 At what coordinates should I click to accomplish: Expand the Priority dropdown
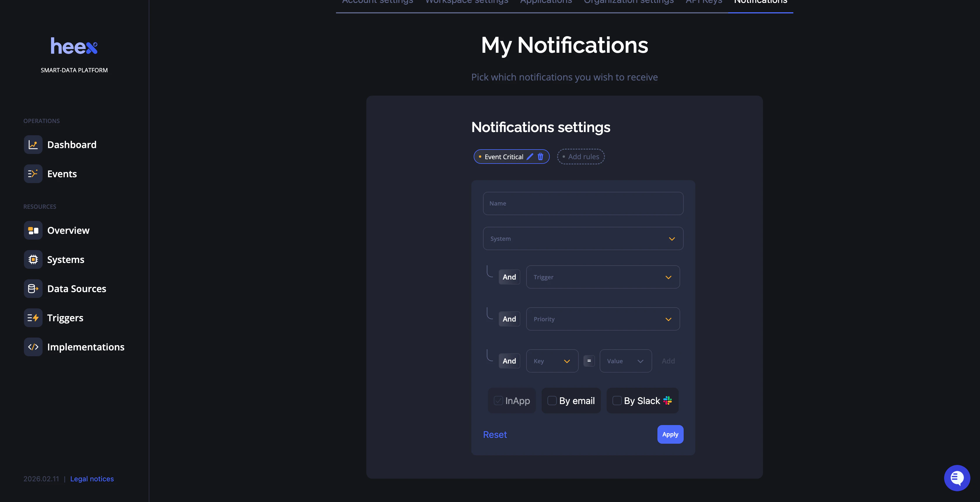(603, 319)
